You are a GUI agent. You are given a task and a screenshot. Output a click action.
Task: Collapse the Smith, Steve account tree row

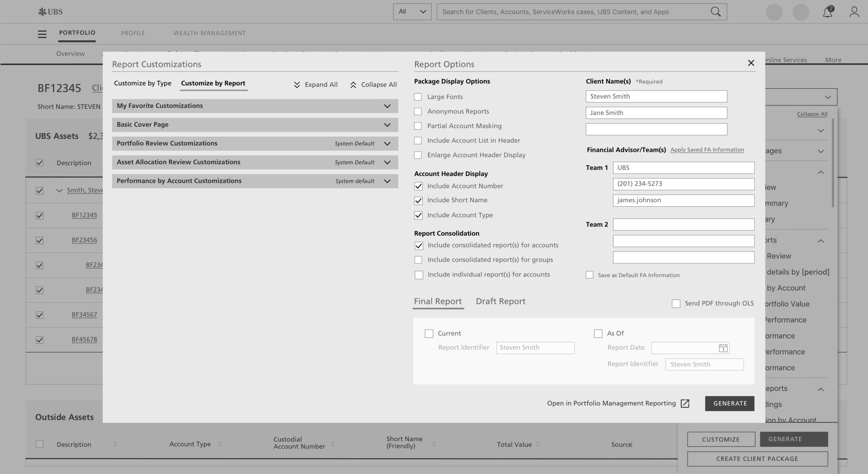pyautogui.click(x=59, y=190)
